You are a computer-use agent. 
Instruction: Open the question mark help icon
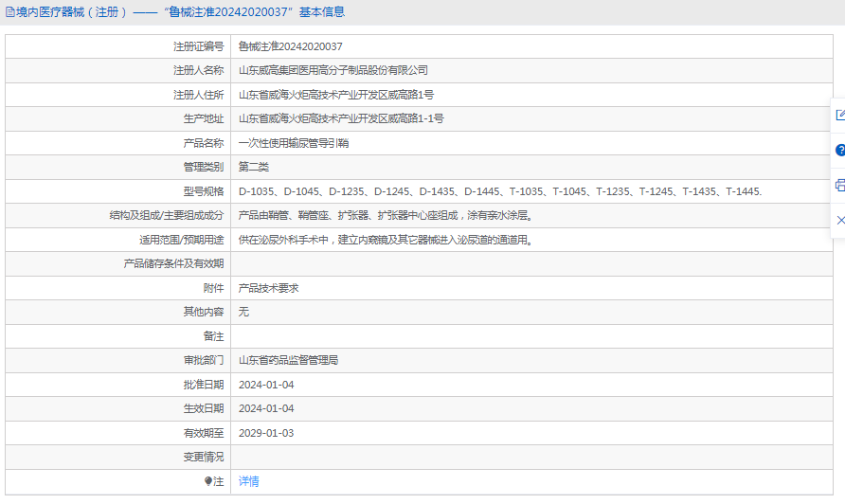[839, 151]
